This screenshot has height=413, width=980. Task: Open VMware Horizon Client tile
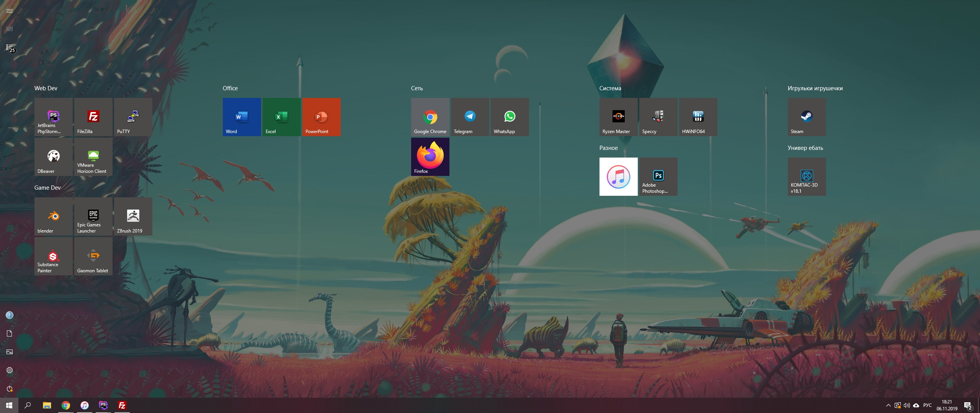click(93, 157)
